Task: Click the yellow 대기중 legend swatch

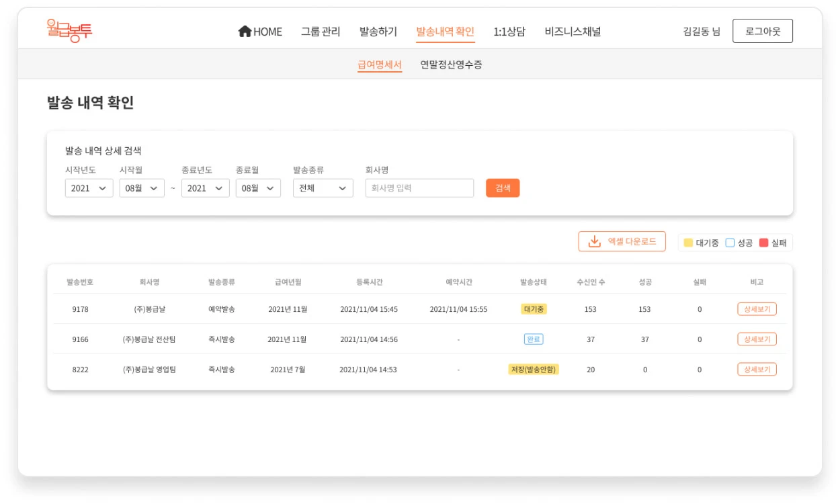Action: point(688,243)
